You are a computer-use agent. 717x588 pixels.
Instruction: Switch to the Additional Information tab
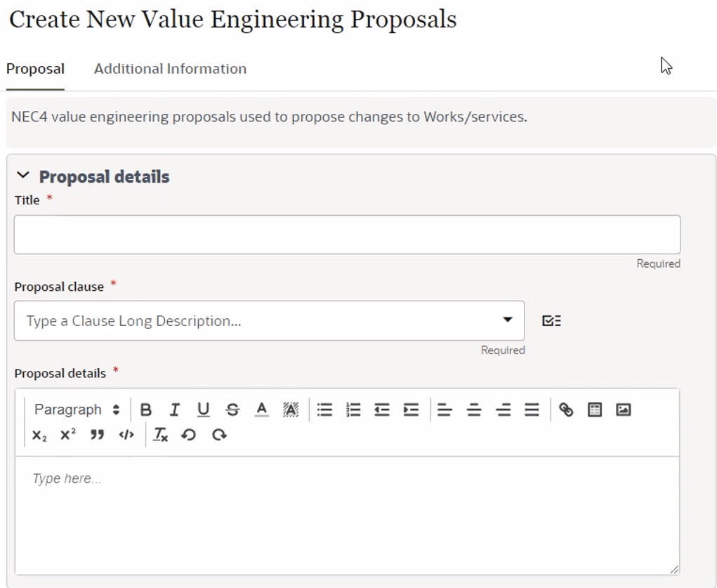click(169, 68)
